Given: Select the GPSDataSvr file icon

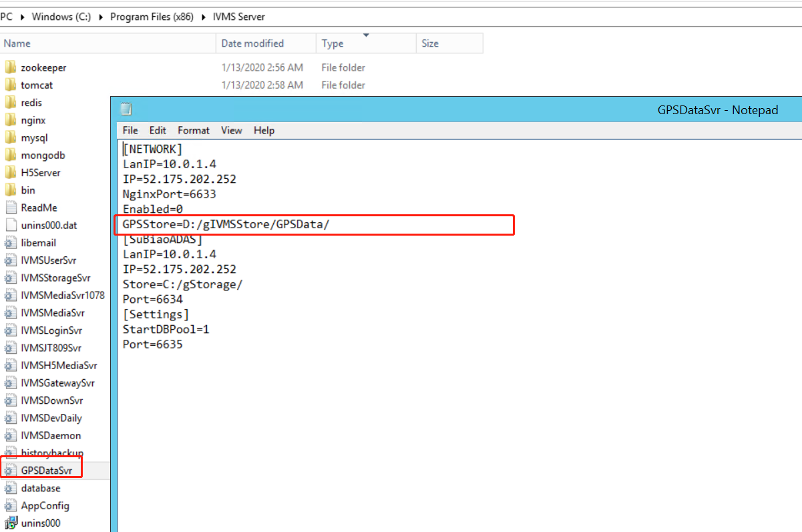Looking at the screenshot, I should pyautogui.click(x=10, y=471).
